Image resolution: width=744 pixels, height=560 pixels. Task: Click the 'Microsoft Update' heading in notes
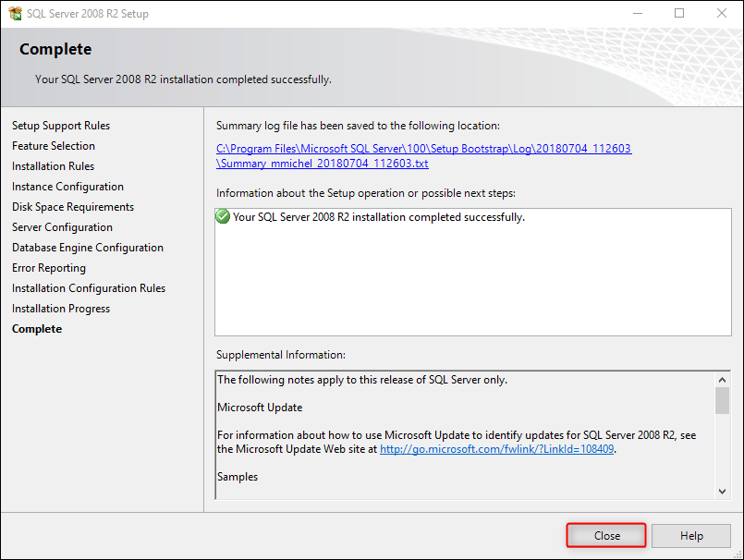pyautogui.click(x=260, y=408)
